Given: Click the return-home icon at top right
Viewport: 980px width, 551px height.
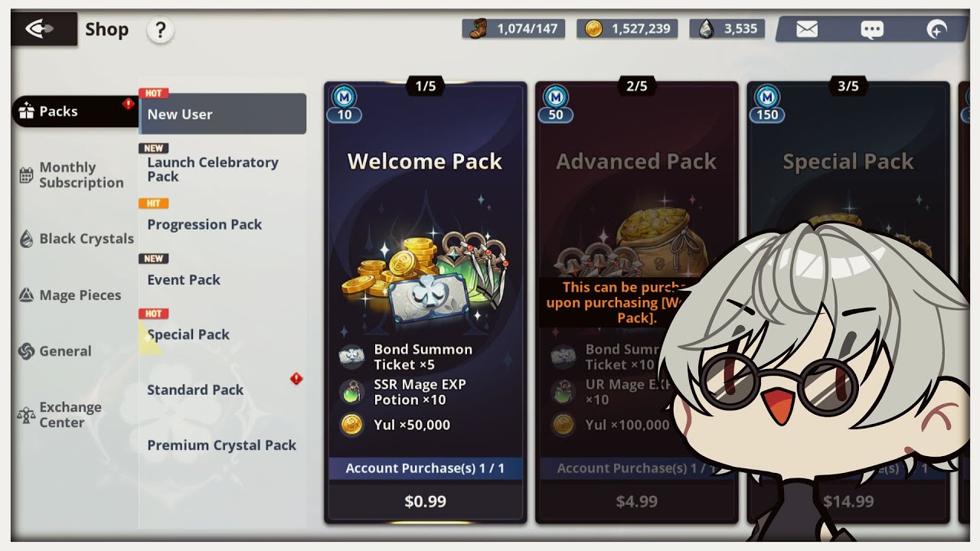Looking at the screenshot, I should coord(937,30).
